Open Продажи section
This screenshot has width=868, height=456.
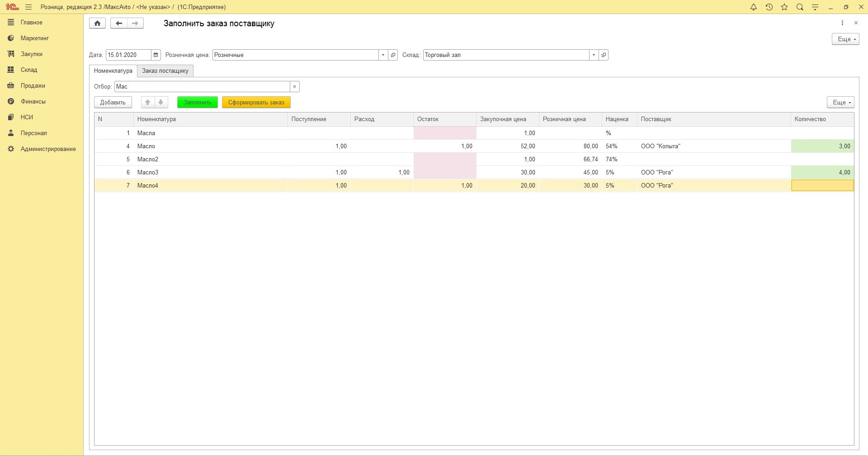point(33,86)
